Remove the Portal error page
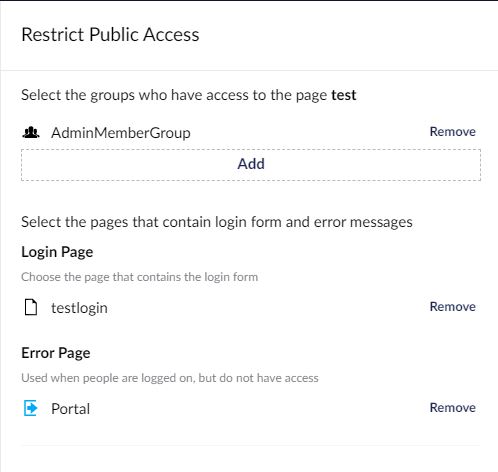The height and width of the screenshot is (472, 498). (x=453, y=408)
